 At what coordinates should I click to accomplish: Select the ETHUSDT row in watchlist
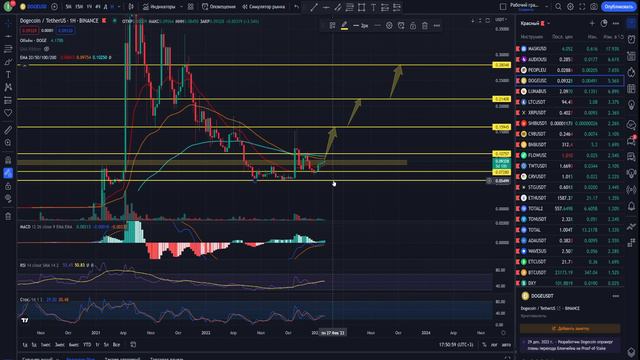pos(570,198)
